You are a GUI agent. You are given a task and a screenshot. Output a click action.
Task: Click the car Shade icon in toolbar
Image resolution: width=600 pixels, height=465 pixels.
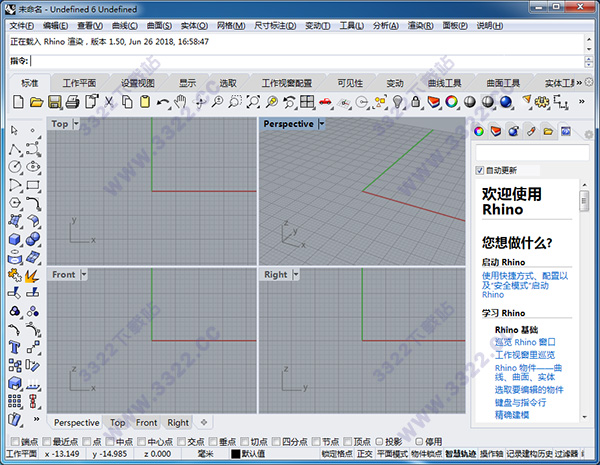(x=325, y=102)
